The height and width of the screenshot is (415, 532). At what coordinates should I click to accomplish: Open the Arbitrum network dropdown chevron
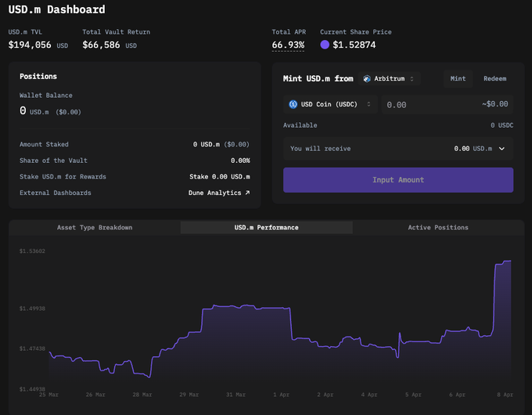[x=412, y=79]
